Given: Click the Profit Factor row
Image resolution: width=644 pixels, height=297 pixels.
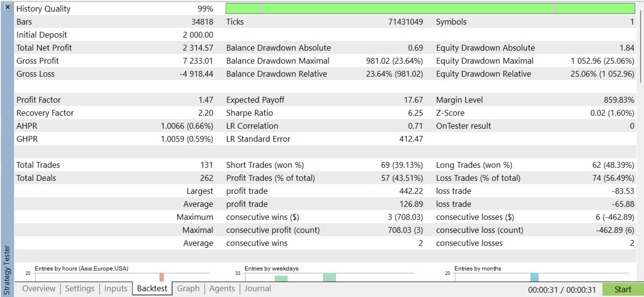Looking at the screenshot, I should pos(325,100).
